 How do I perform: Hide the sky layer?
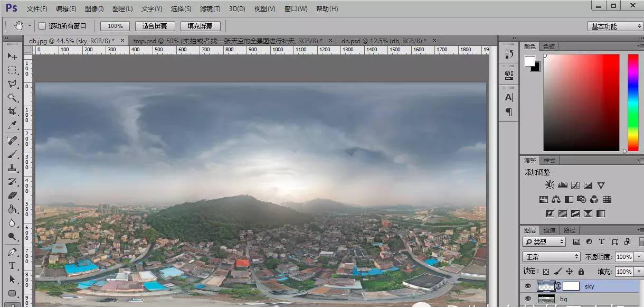point(527,286)
